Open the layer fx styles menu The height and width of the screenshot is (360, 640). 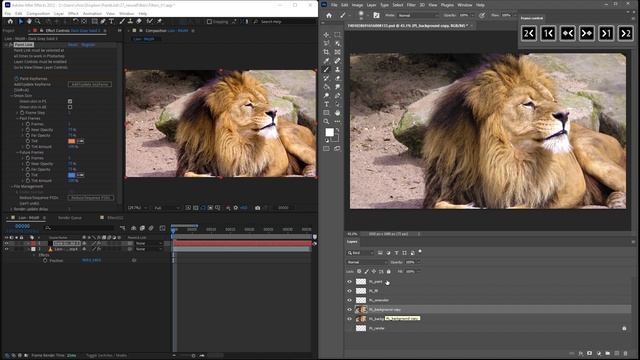(581, 353)
